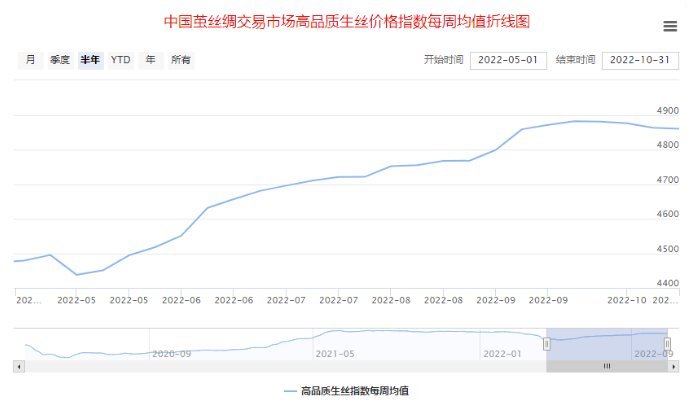Click the navigator right handle

point(667,344)
